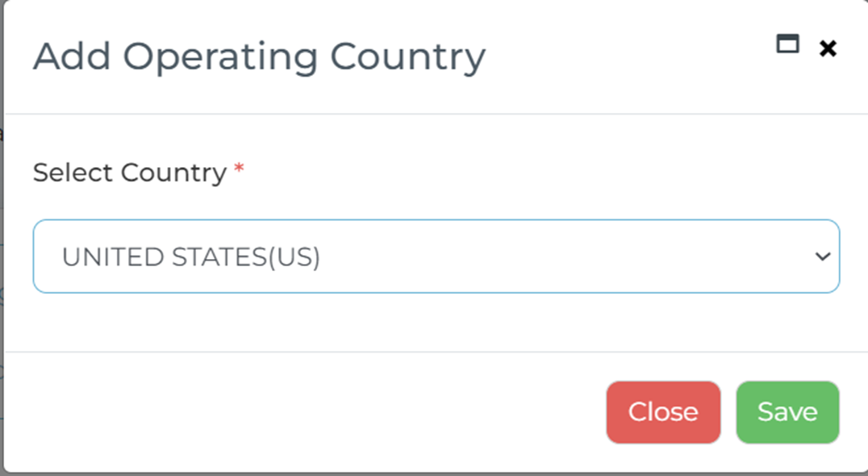The height and width of the screenshot is (476, 868).
Task: Open the Select Country dropdown
Action: (x=436, y=257)
